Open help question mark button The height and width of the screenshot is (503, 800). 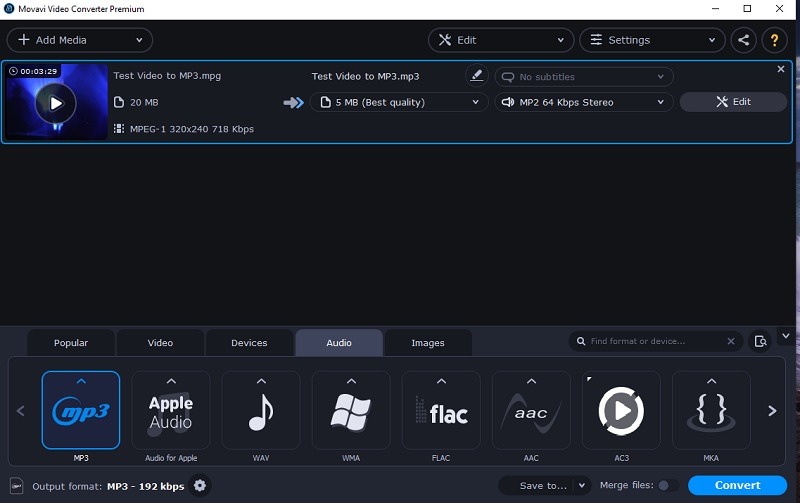774,40
